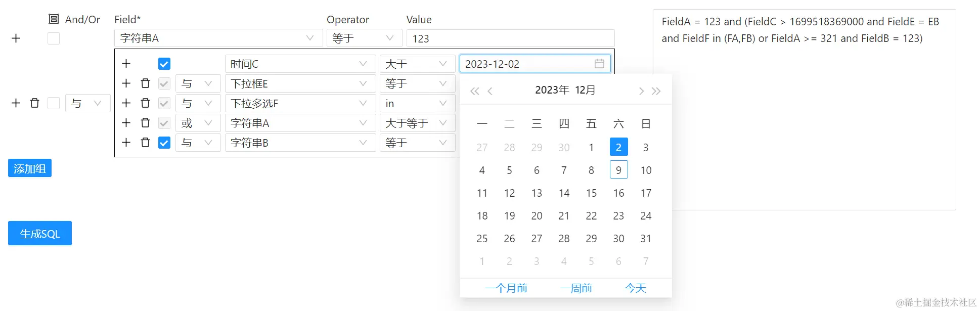Add a row after the 下拉框E condition
This screenshot has height=311, width=980.
pos(126,83)
